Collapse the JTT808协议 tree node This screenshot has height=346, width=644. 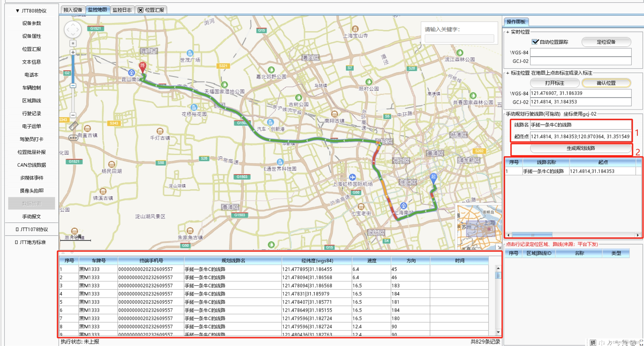[17, 11]
